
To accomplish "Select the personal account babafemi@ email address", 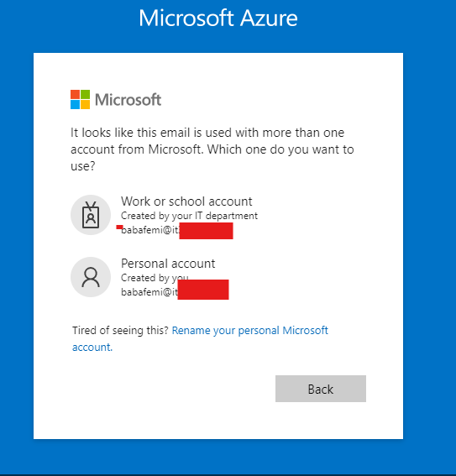I will [175, 292].
